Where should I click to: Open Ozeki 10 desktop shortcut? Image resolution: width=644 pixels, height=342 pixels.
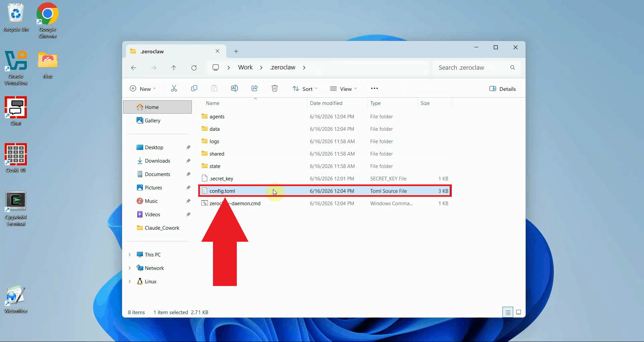click(x=16, y=158)
